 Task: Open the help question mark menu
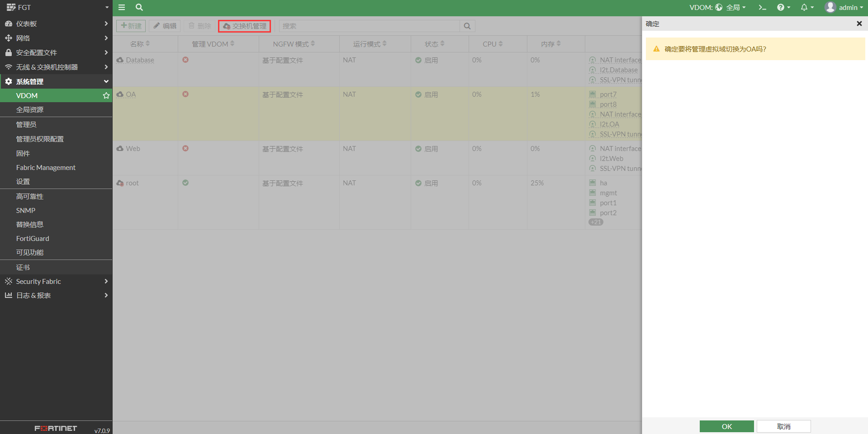click(783, 7)
